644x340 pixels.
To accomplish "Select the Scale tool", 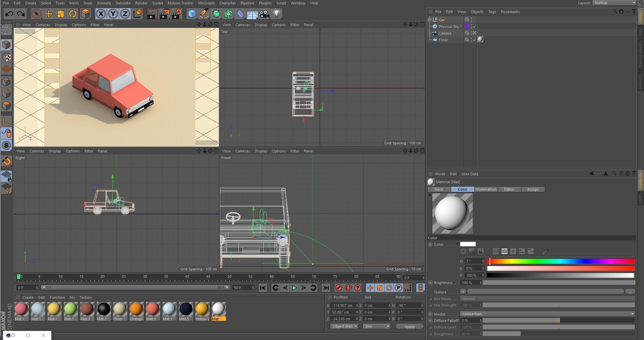I will click(61, 14).
